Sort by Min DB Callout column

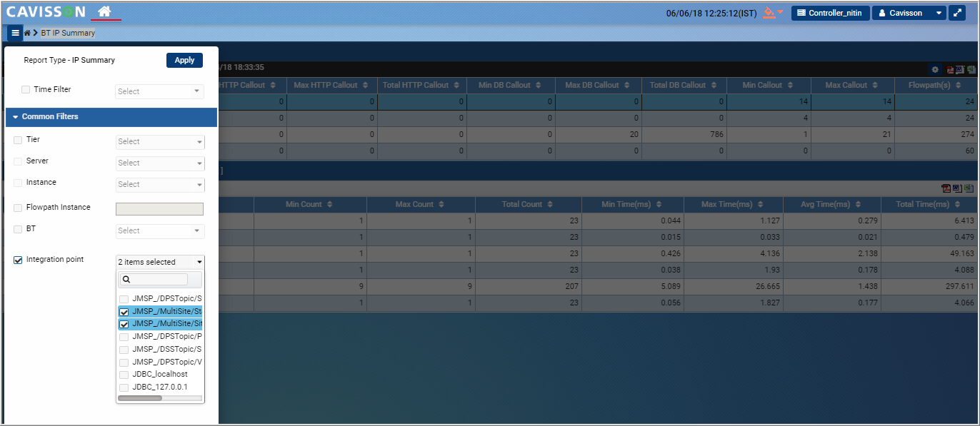509,85
